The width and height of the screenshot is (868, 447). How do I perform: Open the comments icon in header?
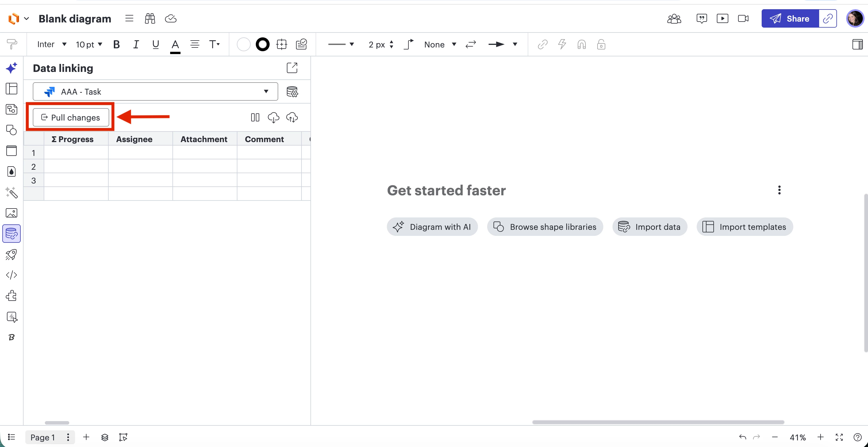tap(702, 18)
